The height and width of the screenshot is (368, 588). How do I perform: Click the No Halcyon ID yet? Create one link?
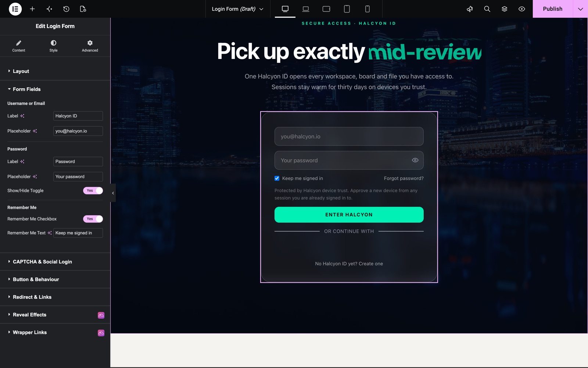(x=349, y=264)
